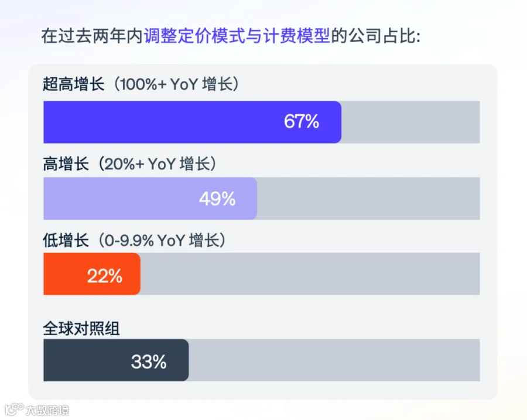This screenshot has height=420, width=527.
Task: Click gray track of 超高增长 bar
Action: pyautogui.click(x=410, y=122)
